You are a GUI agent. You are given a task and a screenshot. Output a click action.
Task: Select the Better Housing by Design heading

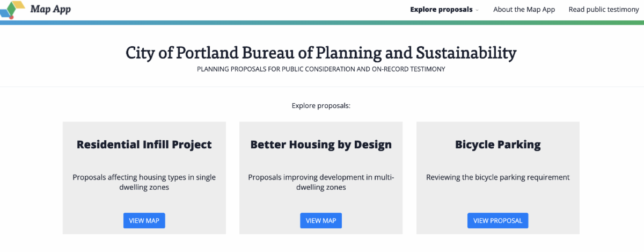tap(321, 145)
